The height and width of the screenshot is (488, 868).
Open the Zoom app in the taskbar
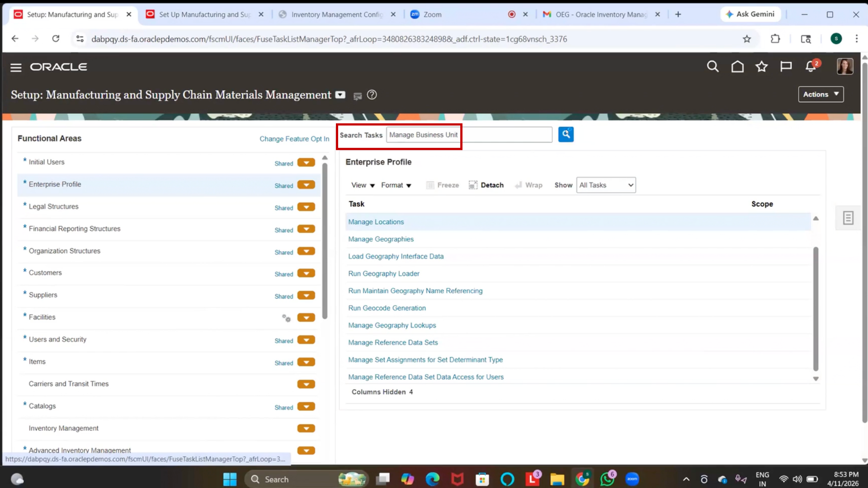pos(632,479)
